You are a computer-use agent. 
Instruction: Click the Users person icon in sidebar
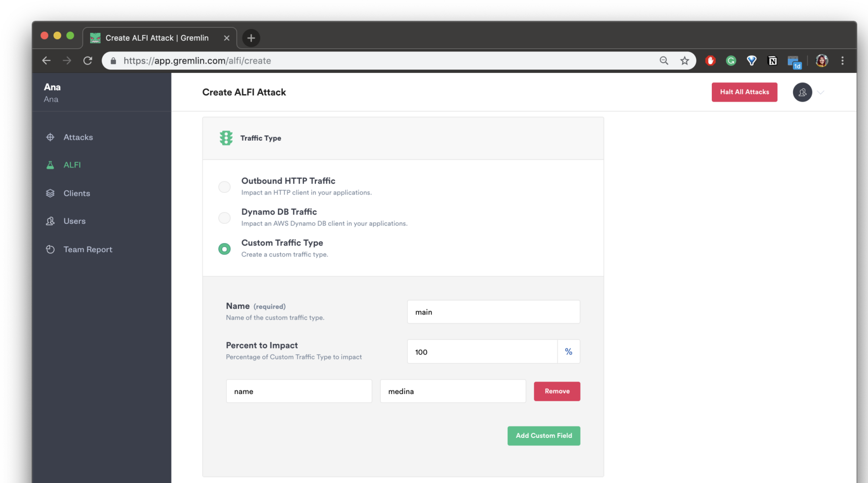pyautogui.click(x=50, y=221)
